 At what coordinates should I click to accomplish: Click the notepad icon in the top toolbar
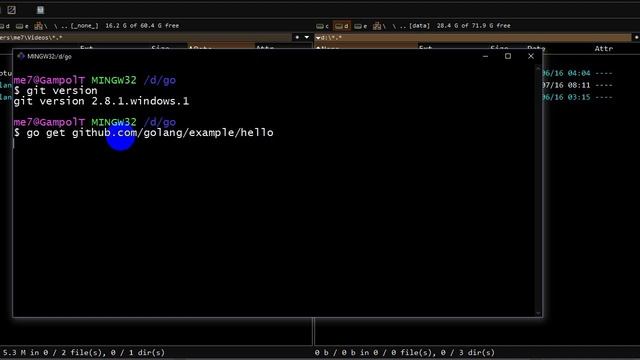pyautogui.click(x=40, y=10)
